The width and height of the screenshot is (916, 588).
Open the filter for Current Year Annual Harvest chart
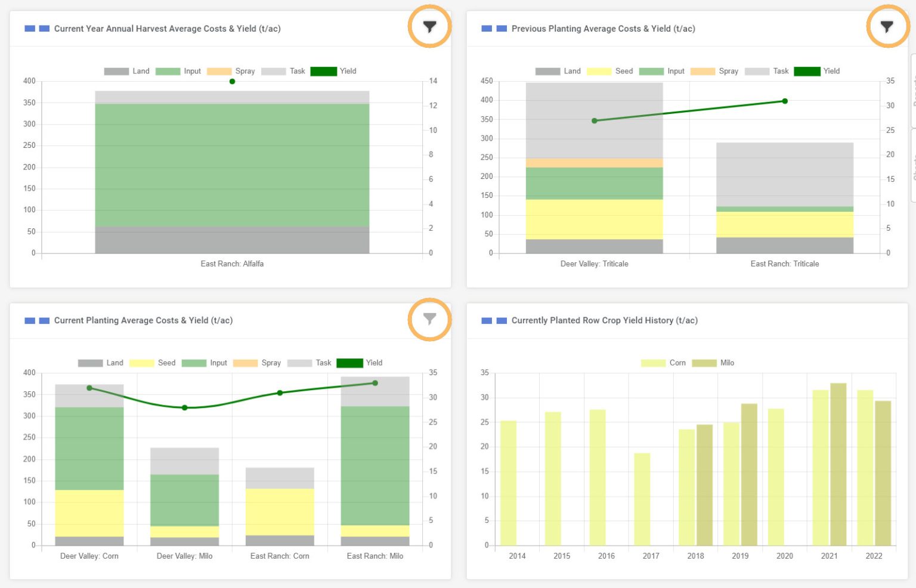point(429,26)
